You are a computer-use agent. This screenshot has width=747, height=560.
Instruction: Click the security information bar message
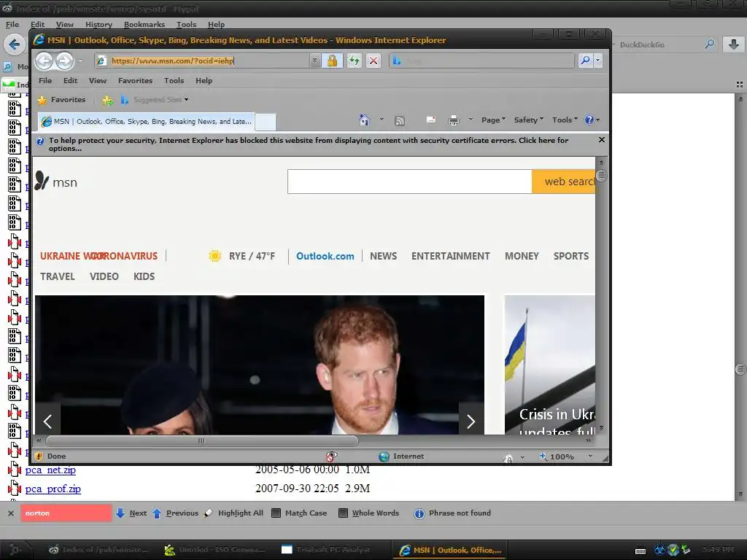[309, 144]
